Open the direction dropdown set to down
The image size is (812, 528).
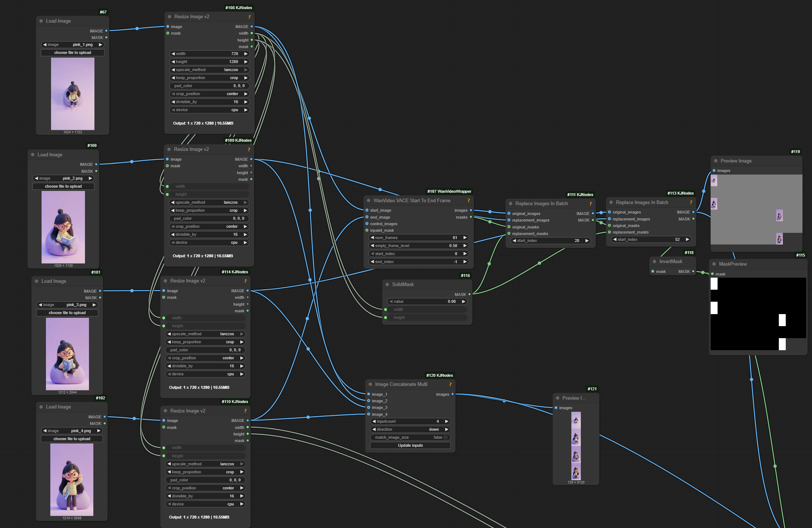tap(410, 430)
